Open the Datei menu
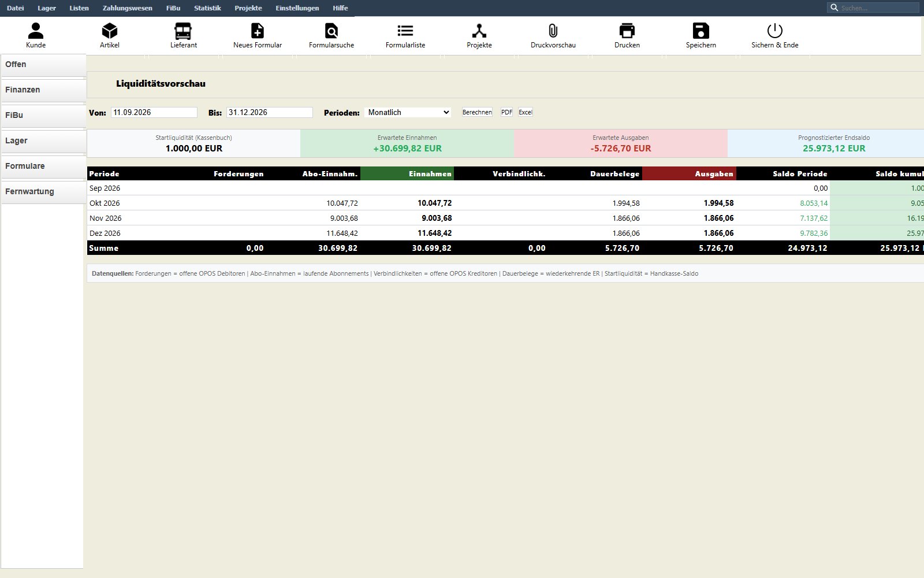Screen dimensions: 924x578 click(x=16, y=8)
